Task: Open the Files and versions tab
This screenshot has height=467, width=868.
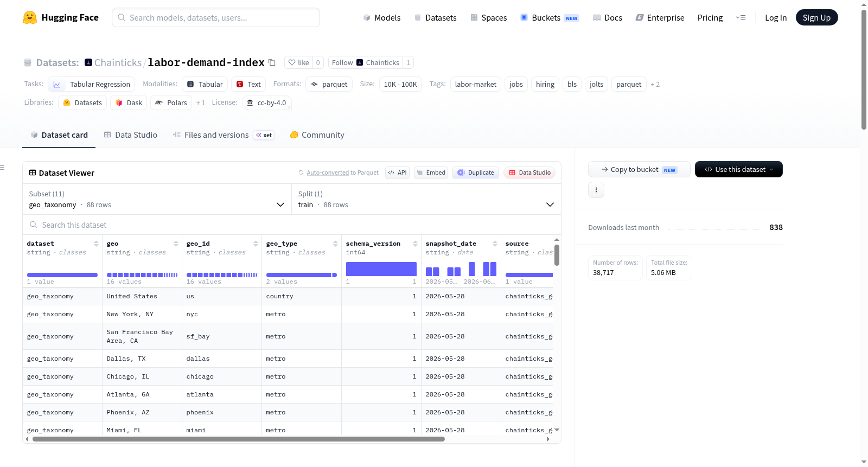Action: 223,135
